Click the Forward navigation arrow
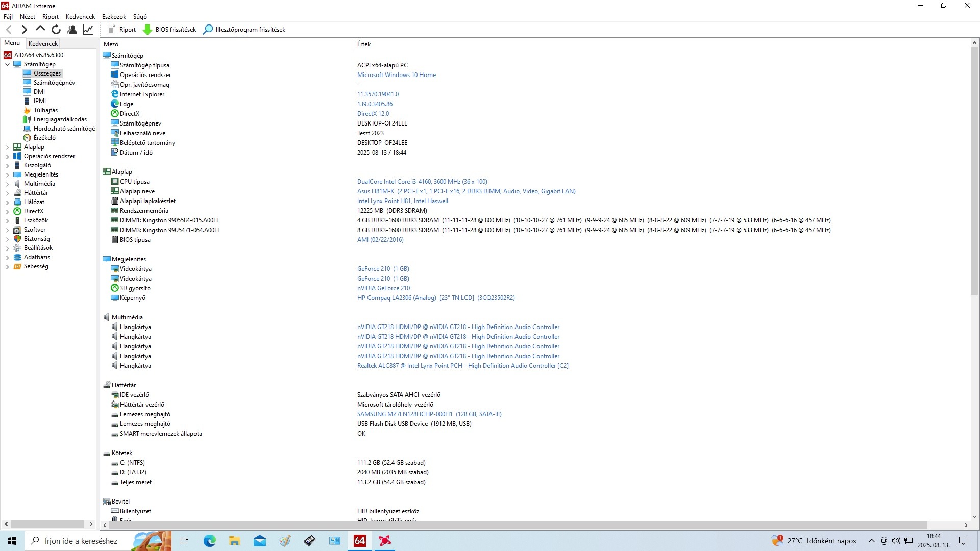 24,30
